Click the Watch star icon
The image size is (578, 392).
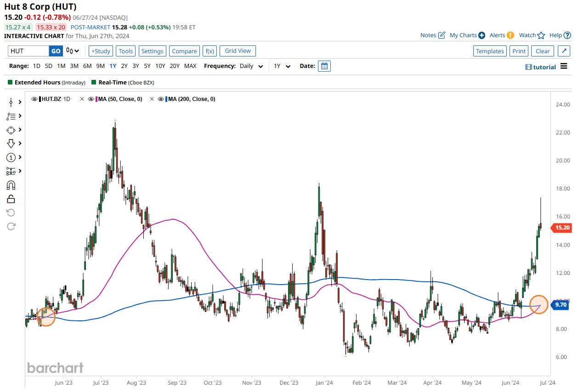click(541, 35)
